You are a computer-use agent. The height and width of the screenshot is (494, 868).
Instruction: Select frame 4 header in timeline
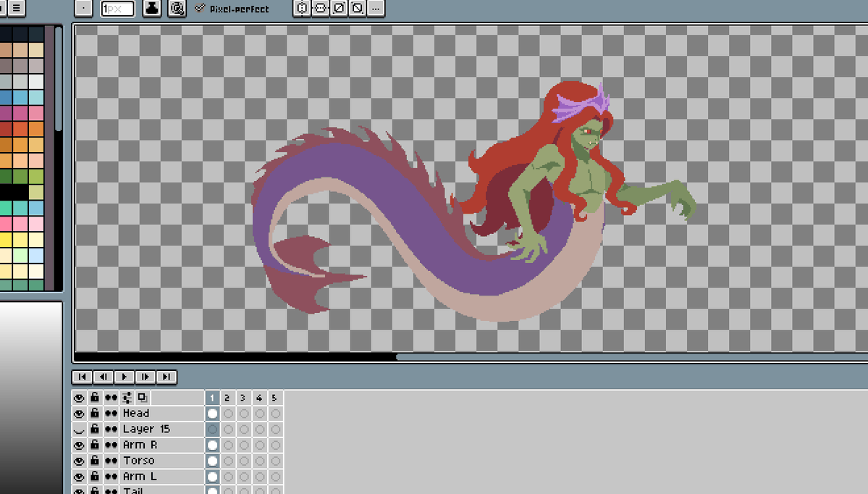click(x=259, y=398)
